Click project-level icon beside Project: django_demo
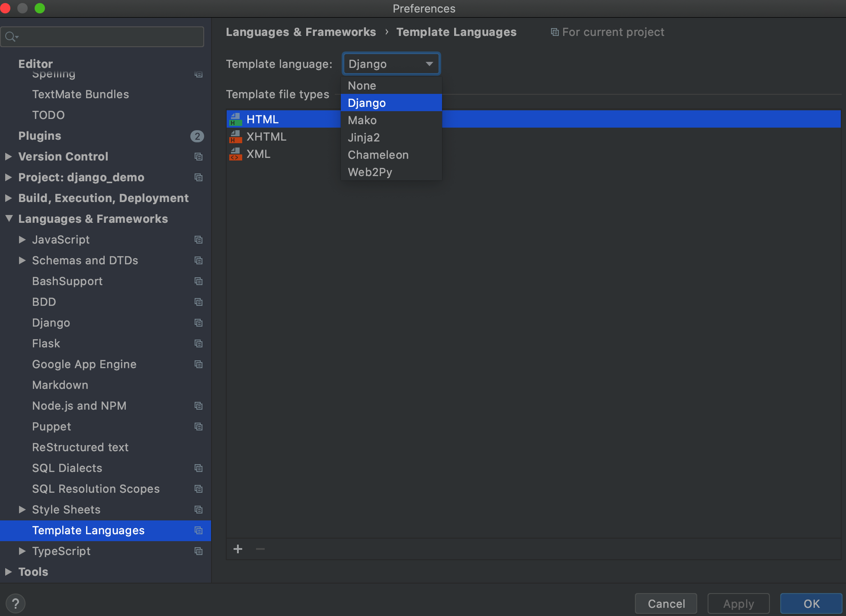The width and height of the screenshot is (846, 616). 199,177
